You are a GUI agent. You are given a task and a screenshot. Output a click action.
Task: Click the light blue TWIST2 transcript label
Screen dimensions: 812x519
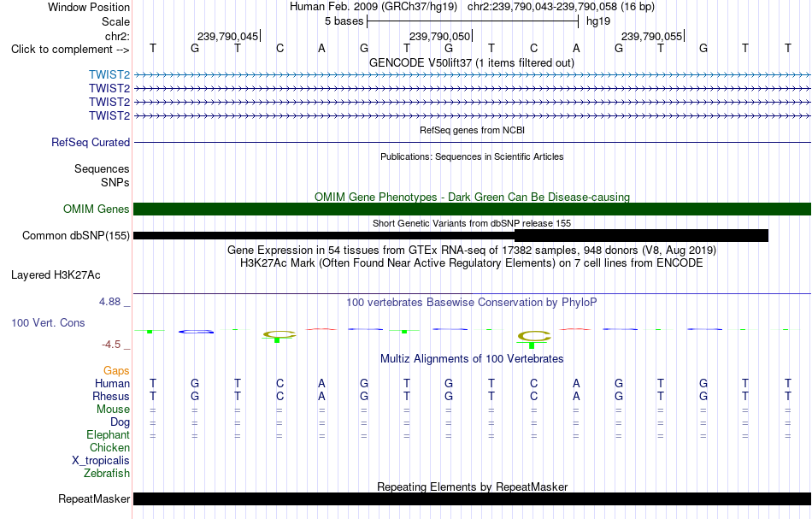[x=109, y=75]
